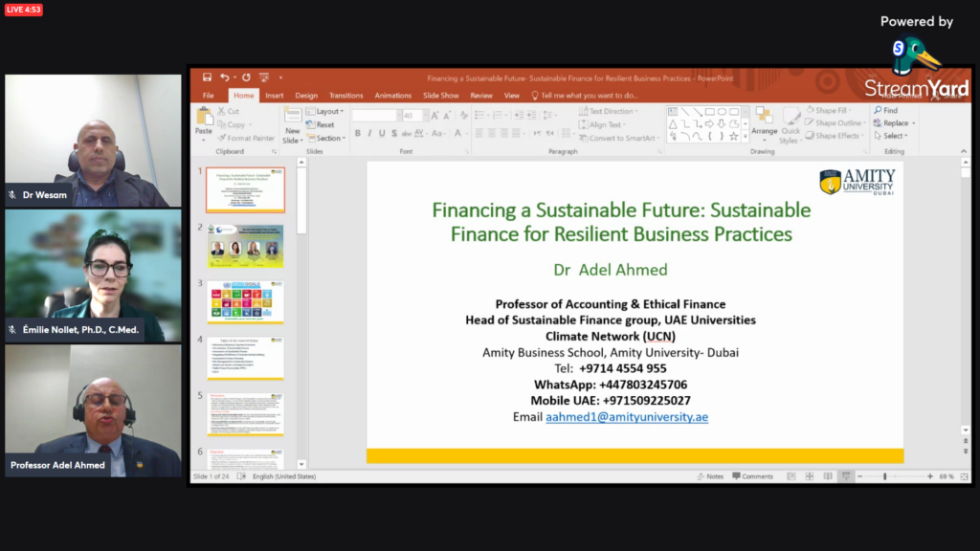Toggle Italic formatting
Screen dimensions: 980x551
click(x=369, y=133)
